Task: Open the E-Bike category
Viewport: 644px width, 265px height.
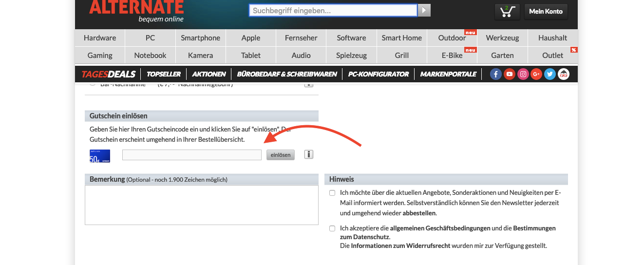Action: 452,55
